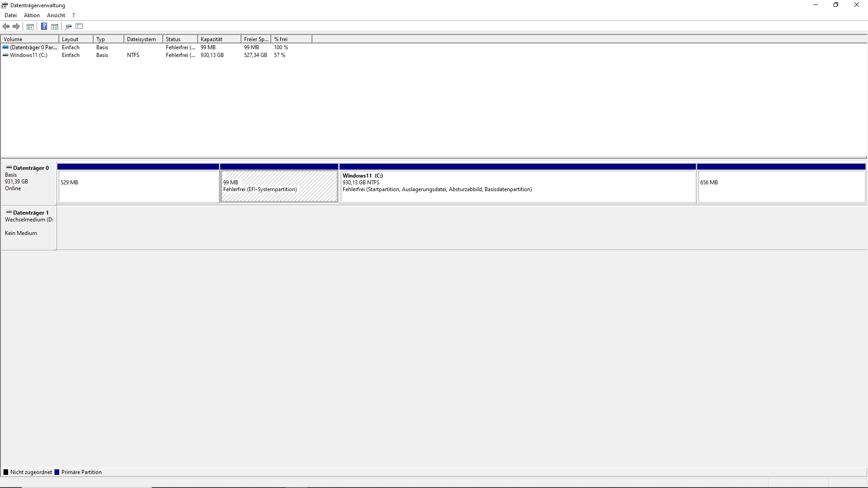Select the 99 MB EFI-Systempartition block
The width and height of the screenshot is (868, 488).
point(279,186)
